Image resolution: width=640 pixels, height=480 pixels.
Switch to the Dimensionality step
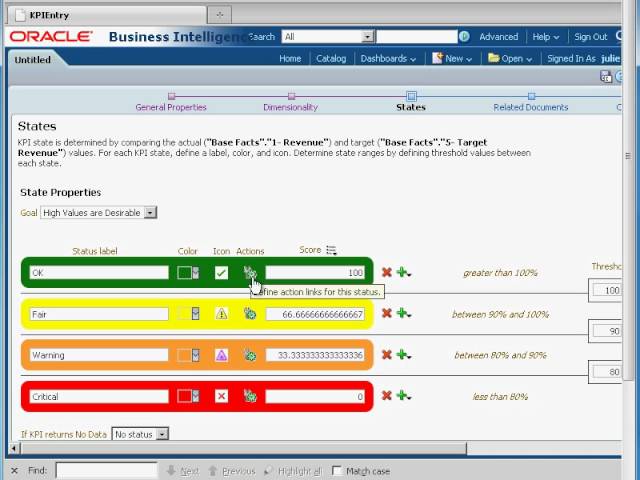pyautogui.click(x=291, y=102)
